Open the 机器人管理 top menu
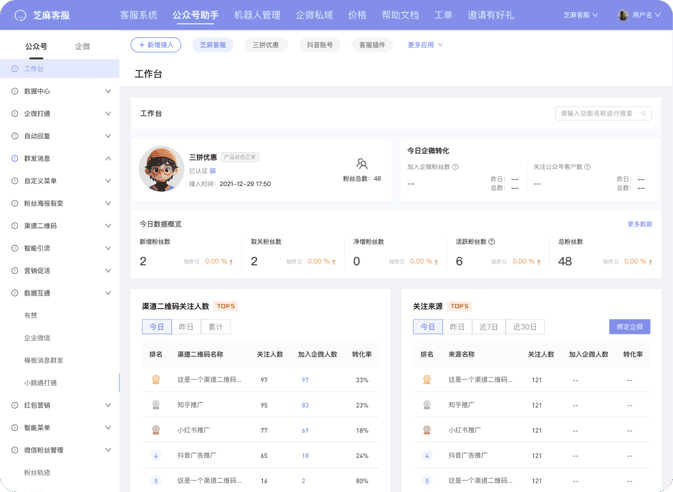Screen dimensions: 673x492 pyautogui.click(x=257, y=15)
